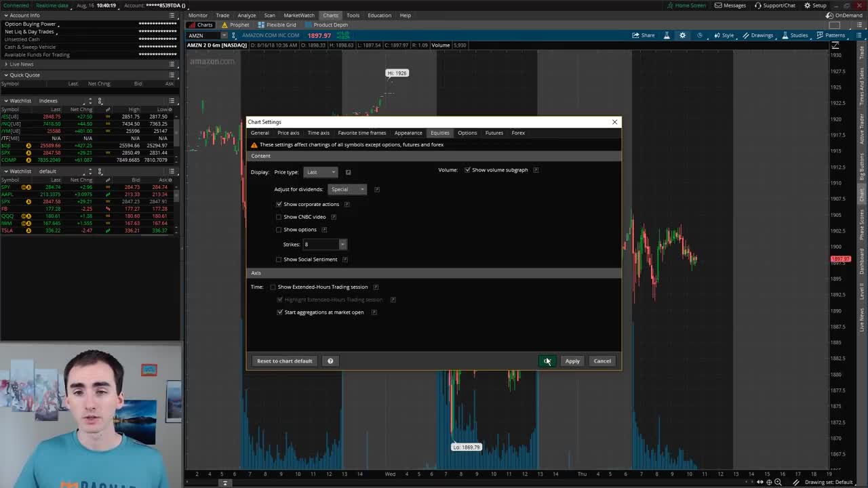Toggle Highlight Extended-Hours Trading session checkbox
The width and height of the screenshot is (868, 488).
tap(280, 300)
